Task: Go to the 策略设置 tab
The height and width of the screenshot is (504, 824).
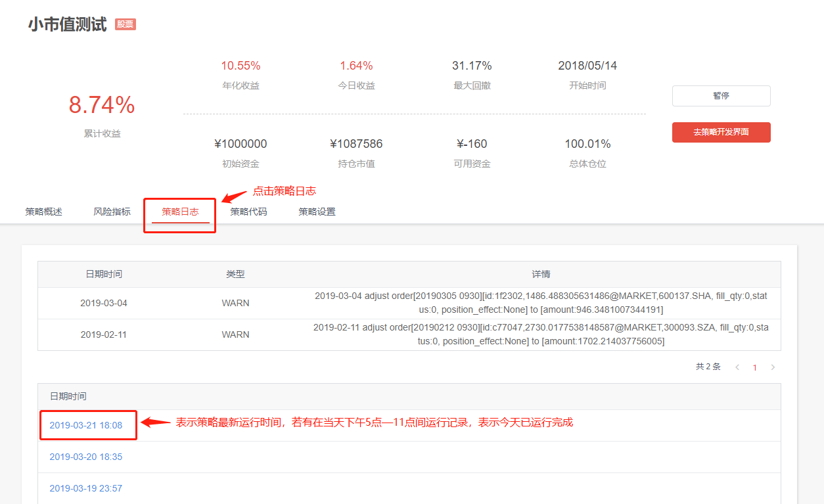Action: coord(317,212)
